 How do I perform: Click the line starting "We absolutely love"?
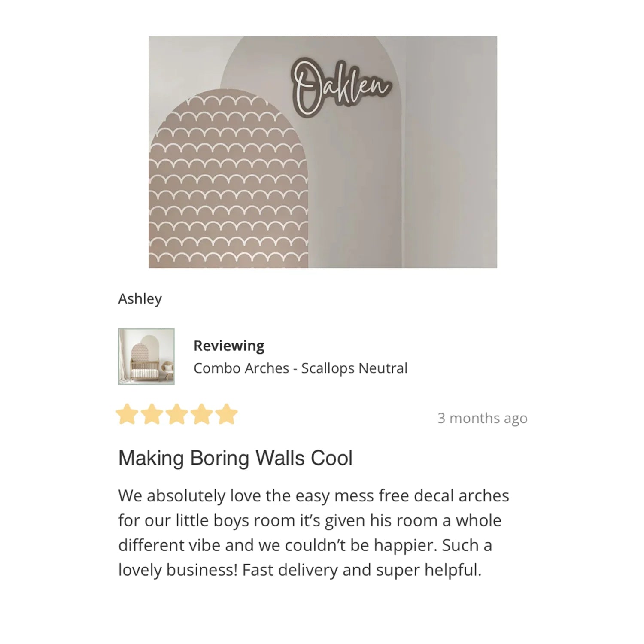pyautogui.click(x=313, y=496)
